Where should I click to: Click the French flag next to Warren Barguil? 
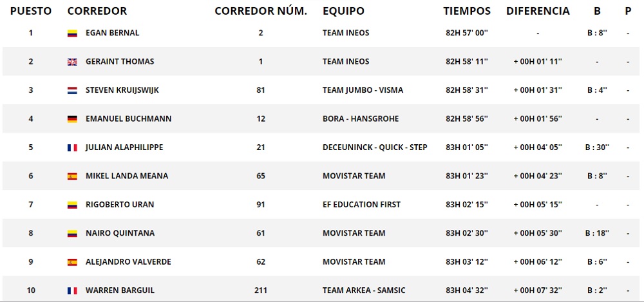click(x=72, y=290)
